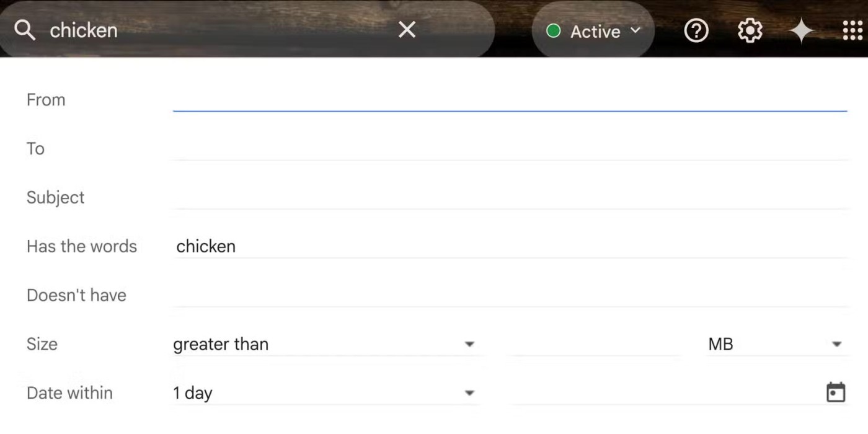This screenshot has height=434, width=868.
Task: Select the Subject input field
Action: [x=510, y=198]
